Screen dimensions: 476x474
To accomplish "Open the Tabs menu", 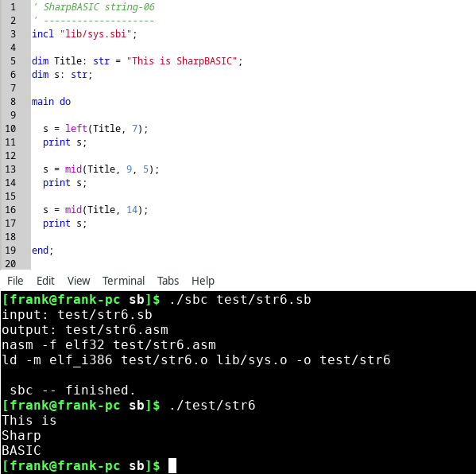I will tap(168, 281).
